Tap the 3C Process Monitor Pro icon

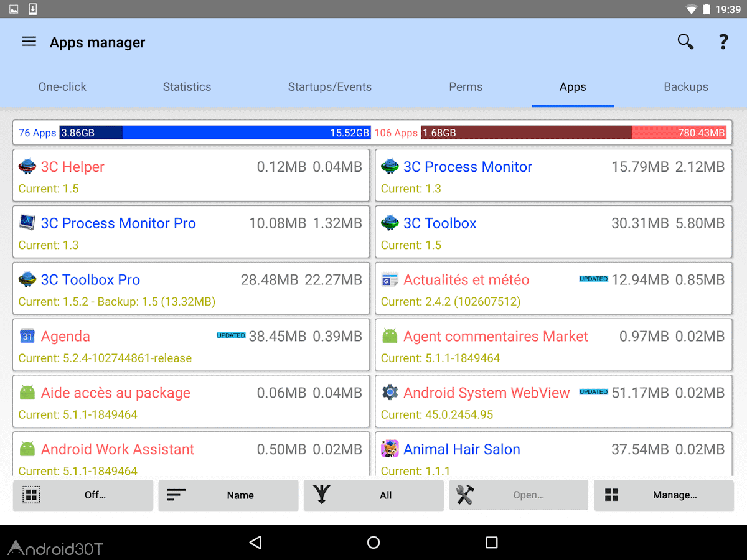click(27, 223)
